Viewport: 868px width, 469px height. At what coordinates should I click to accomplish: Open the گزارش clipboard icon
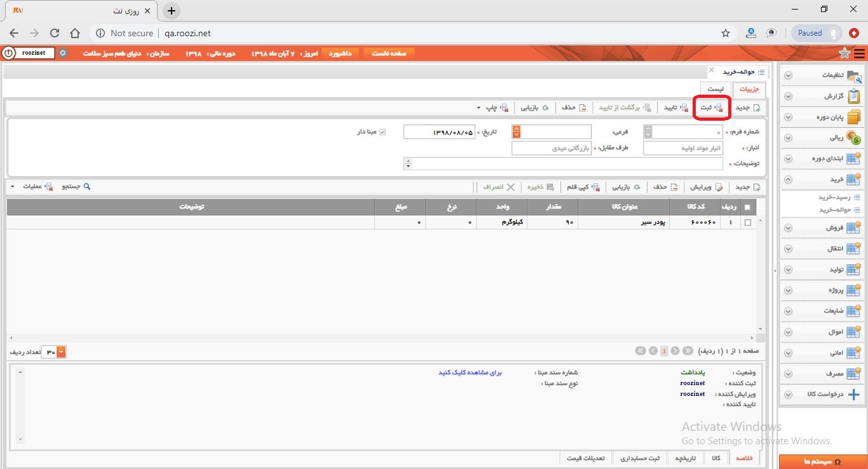854,96
